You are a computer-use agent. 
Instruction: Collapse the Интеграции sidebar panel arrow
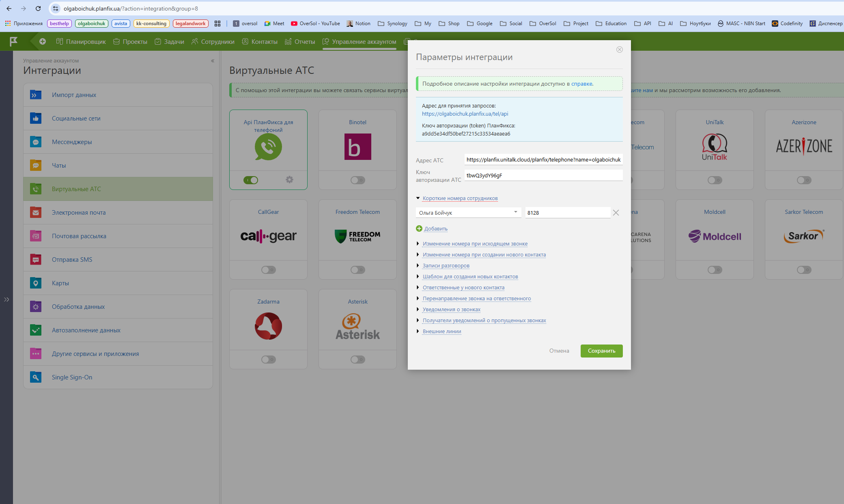212,61
